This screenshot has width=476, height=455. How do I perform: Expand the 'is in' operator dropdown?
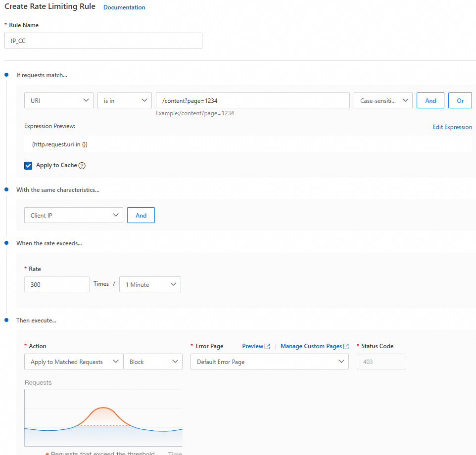(x=124, y=100)
